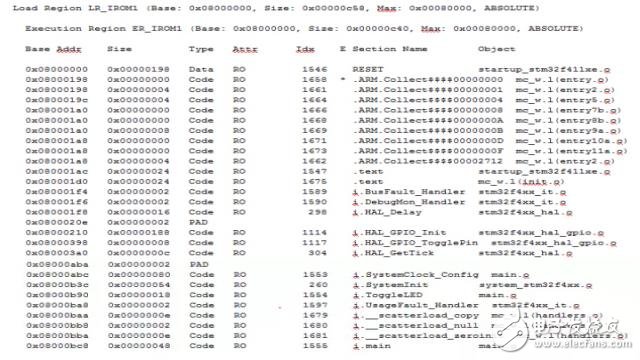This screenshot has height=360, width=640.
Task: Click the i.HAL_Delay section entry
Action: (387, 212)
